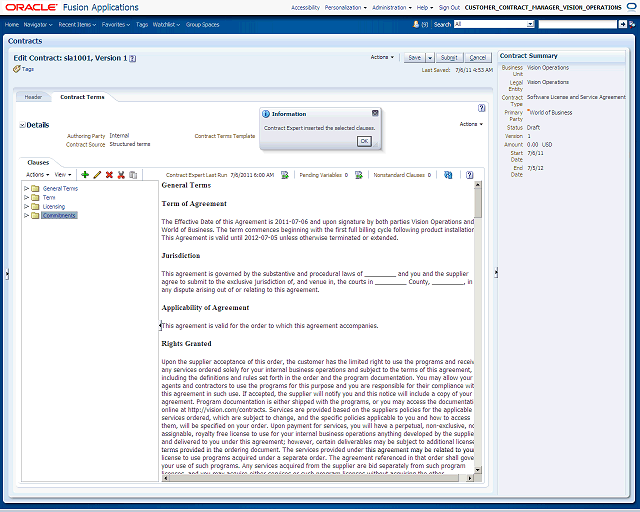Click OK in the Information dialog
This screenshot has height=512, width=640.
click(x=364, y=141)
